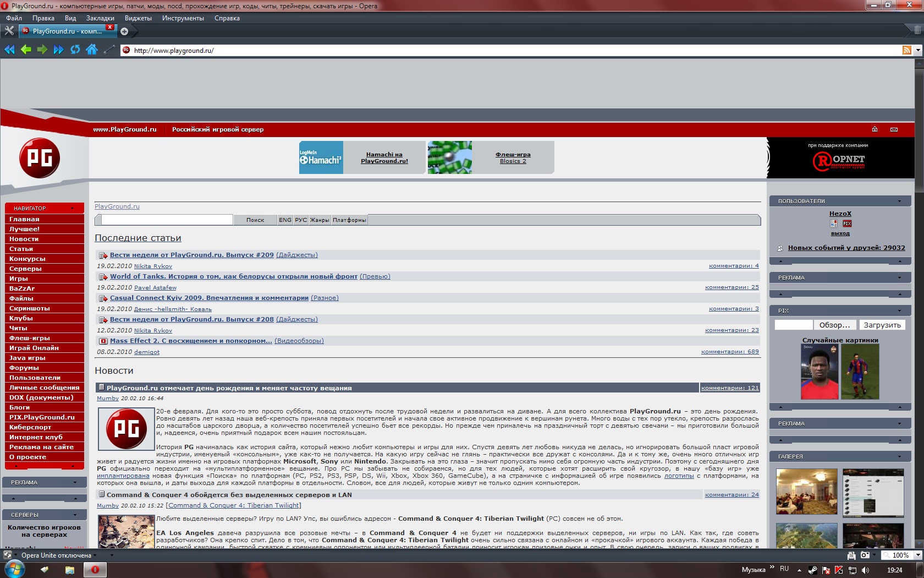Collapse the ПОЛЬЗОВАТЕЛИ panel arrow
Viewport: 924px width, 578px height.
pos(899,201)
